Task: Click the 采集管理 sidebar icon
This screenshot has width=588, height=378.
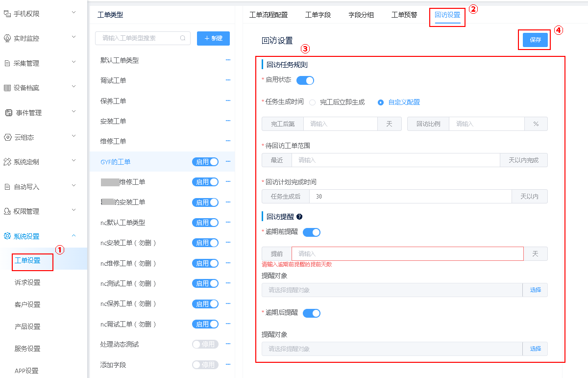Action: [x=7, y=63]
